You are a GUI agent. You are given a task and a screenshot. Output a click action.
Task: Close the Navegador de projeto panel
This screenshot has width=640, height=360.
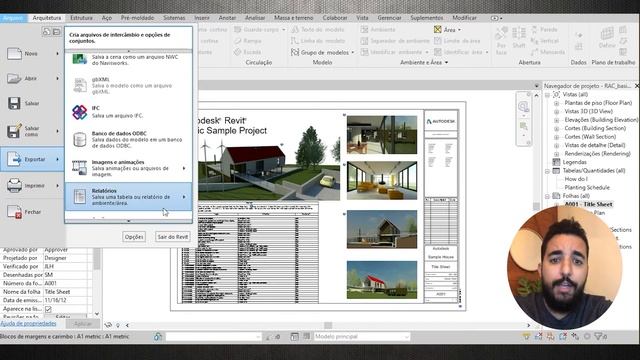(x=636, y=86)
